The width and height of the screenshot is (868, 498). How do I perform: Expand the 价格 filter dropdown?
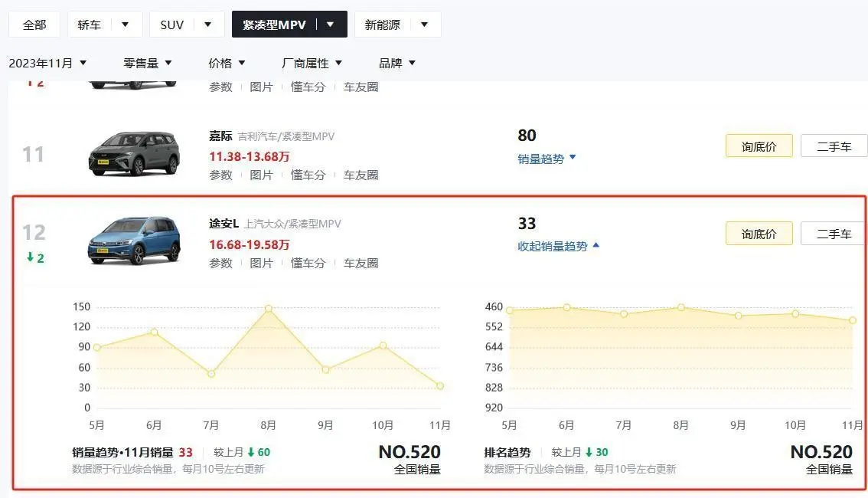(227, 63)
